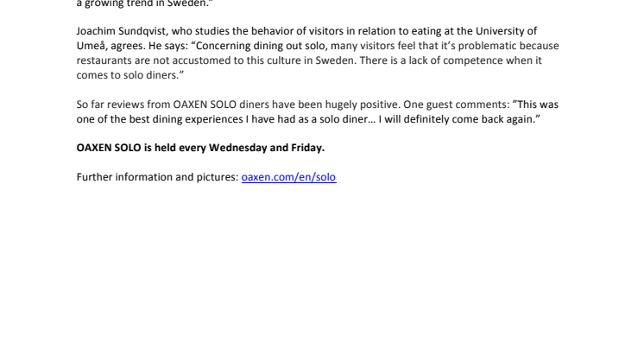Screen dimensions: 644x362
Task: Click the word 'Friday' in the bold line
Action: coord(306,148)
